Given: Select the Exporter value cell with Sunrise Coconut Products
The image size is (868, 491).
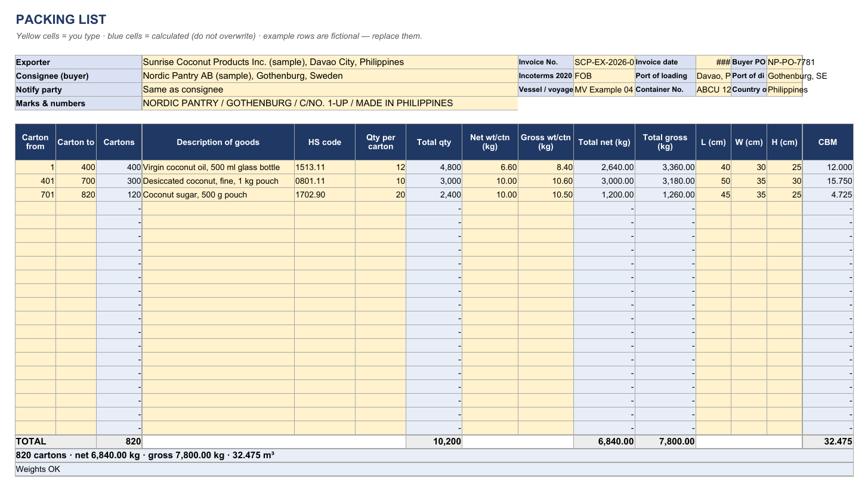Looking at the screenshot, I should coord(330,62).
